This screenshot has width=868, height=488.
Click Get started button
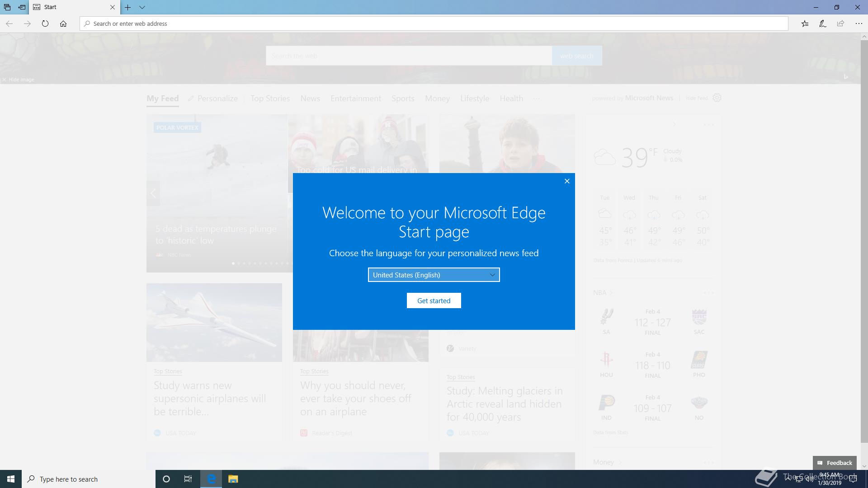click(434, 300)
